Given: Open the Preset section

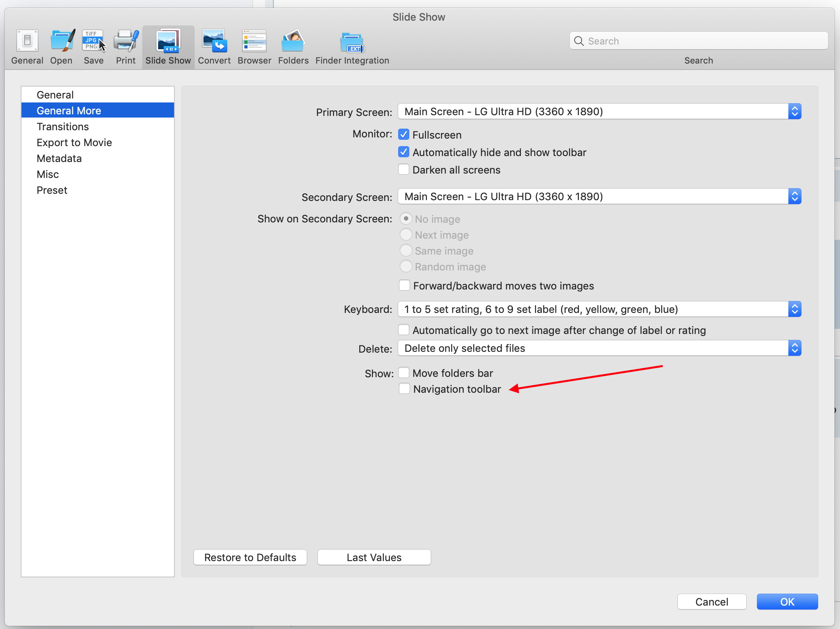Looking at the screenshot, I should coord(98,190).
